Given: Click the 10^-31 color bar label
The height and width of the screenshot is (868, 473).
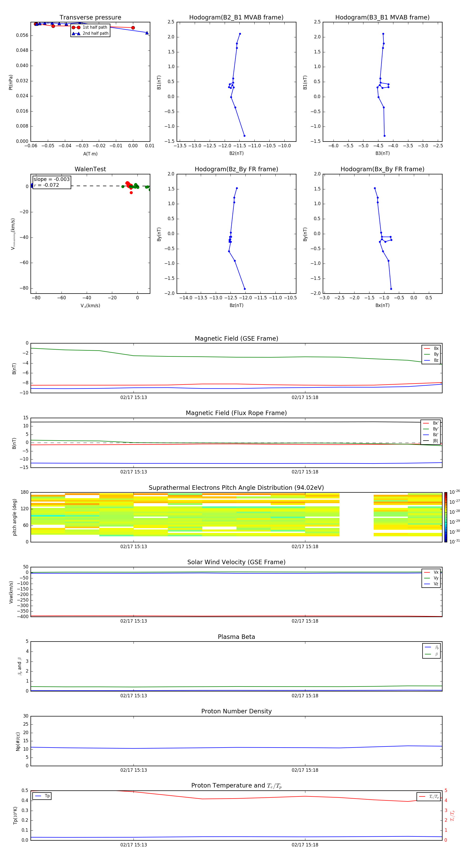Looking at the screenshot, I should point(455,542).
